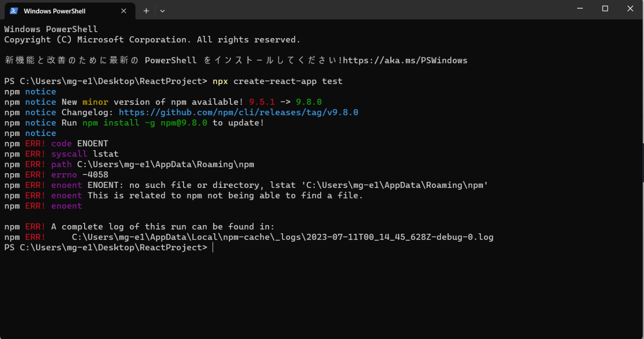
Task: Click the PowerShell icon in the tab
Action: tap(14, 11)
